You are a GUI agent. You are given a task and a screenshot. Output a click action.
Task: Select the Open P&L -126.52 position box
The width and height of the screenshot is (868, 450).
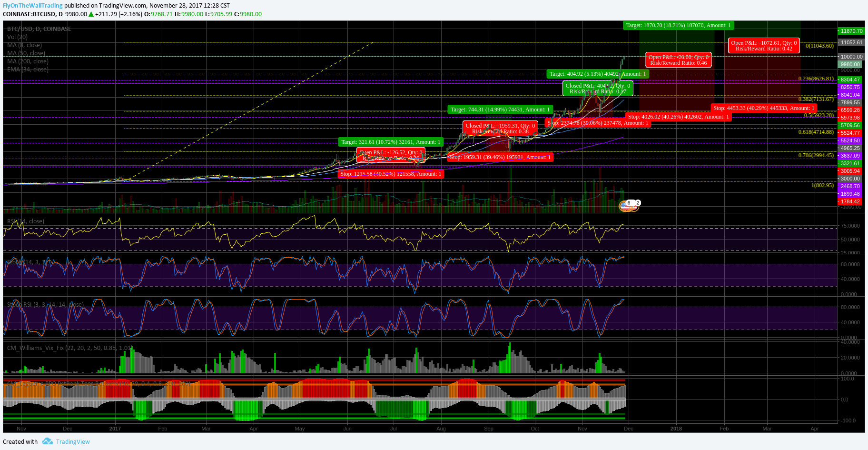(391, 155)
